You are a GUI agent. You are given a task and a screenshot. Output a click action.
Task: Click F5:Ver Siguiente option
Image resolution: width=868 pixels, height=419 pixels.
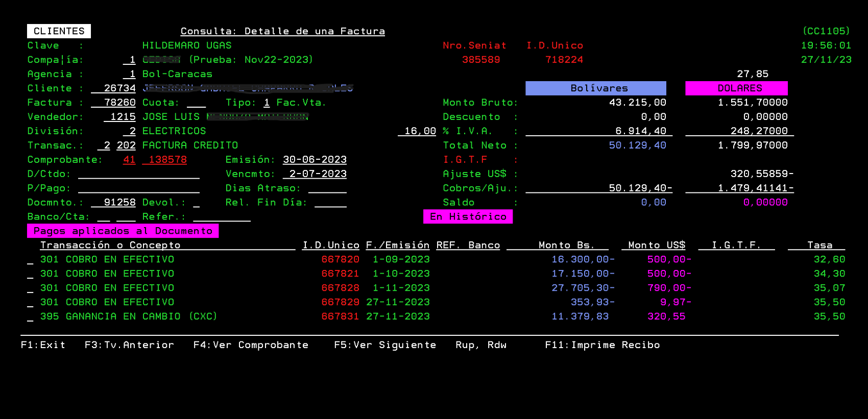(385, 345)
